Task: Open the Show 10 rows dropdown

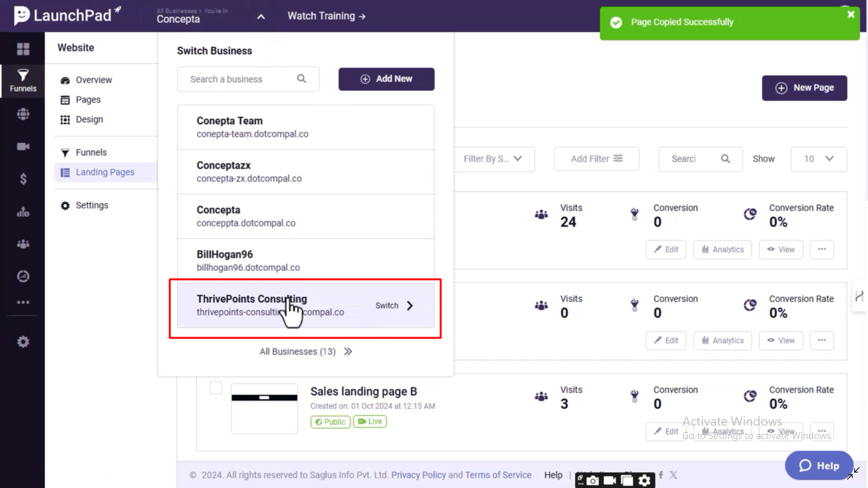Action: coord(818,158)
